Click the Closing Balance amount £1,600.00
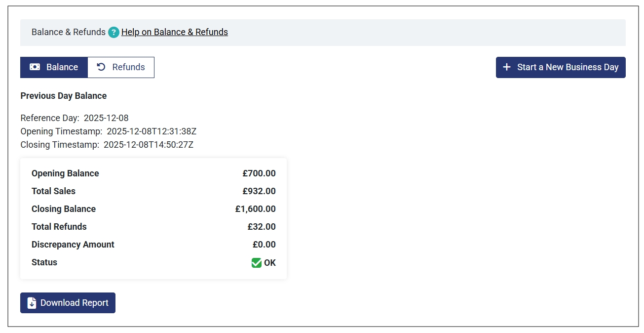 (256, 209)
